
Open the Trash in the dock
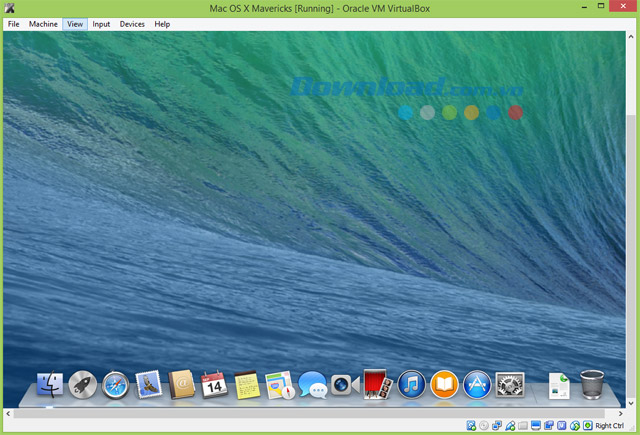coord(592,385)
